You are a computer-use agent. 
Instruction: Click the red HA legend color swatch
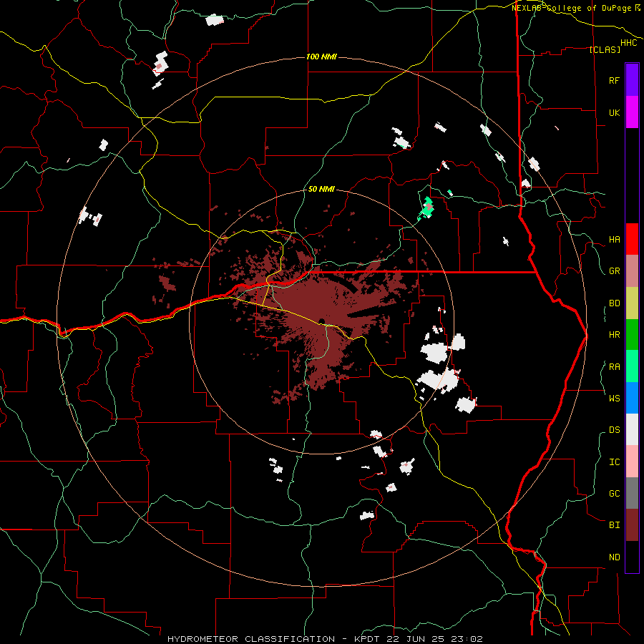click(x=632, y=239)
